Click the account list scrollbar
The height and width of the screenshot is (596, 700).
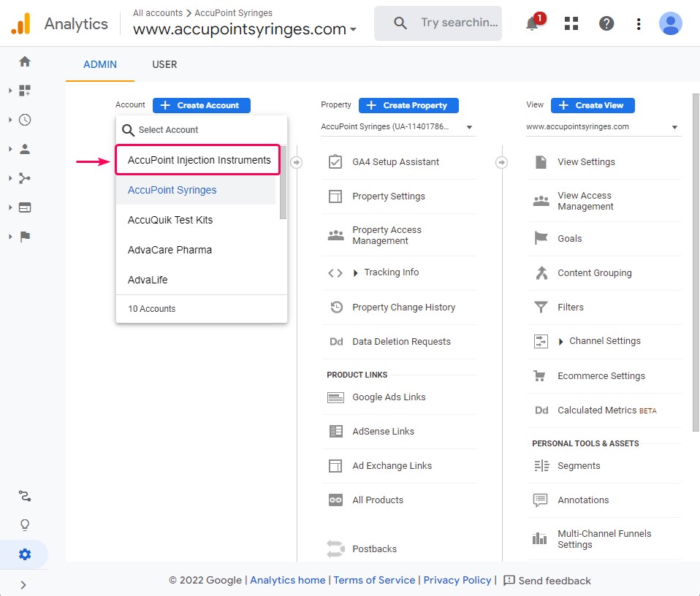283,182
